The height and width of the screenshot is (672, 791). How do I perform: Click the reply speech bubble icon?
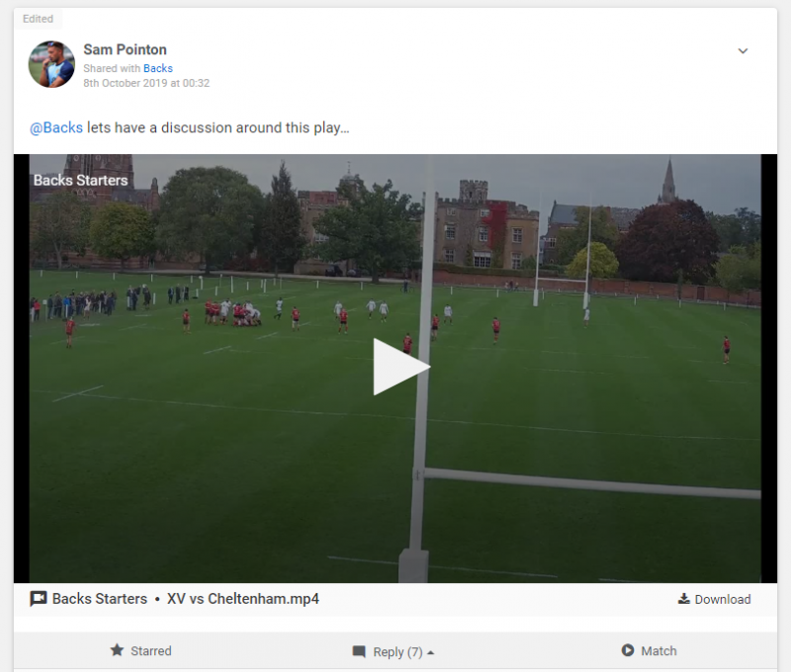pos(359,651)
